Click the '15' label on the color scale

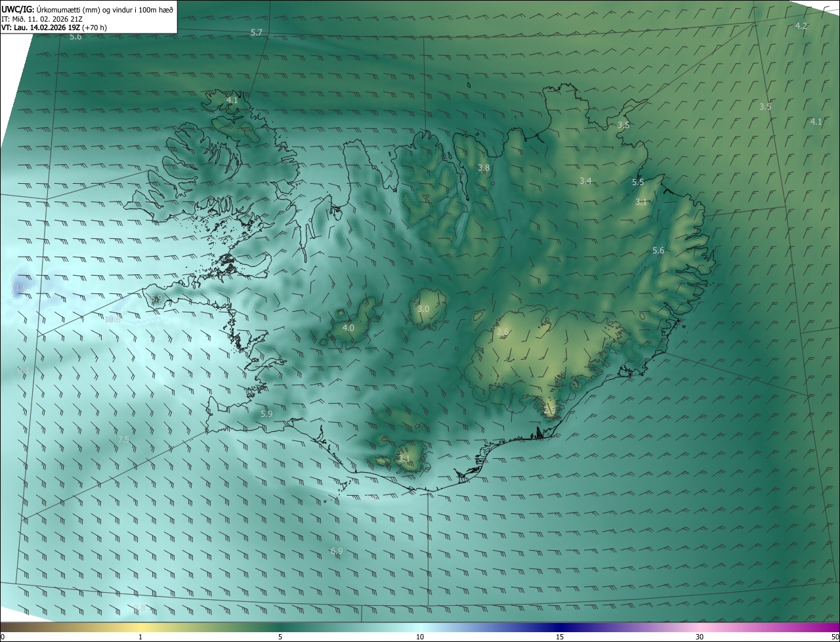(x=560, y=637)
